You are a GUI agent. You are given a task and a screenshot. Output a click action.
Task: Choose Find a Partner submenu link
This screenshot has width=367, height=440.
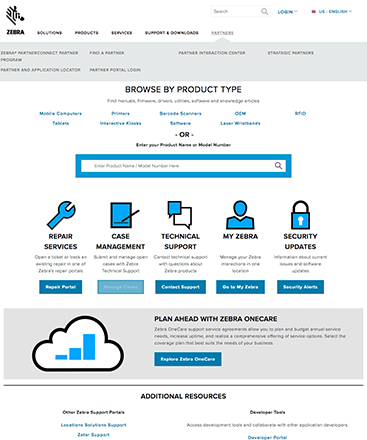coord(107,53)
